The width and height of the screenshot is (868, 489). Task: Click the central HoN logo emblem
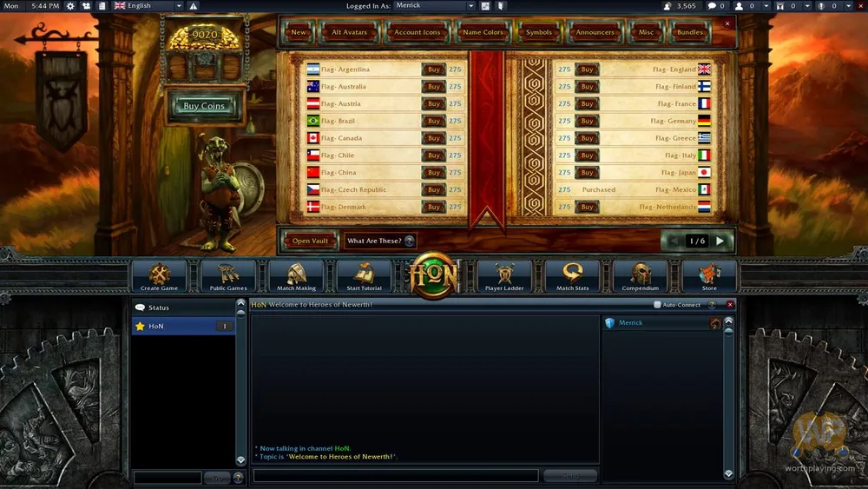pyautogui.click(x=434, y=275)
